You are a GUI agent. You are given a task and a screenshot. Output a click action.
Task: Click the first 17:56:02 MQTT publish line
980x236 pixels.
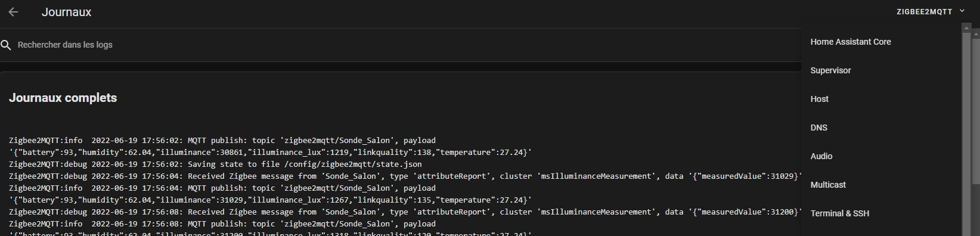click(x=222, y=140)
